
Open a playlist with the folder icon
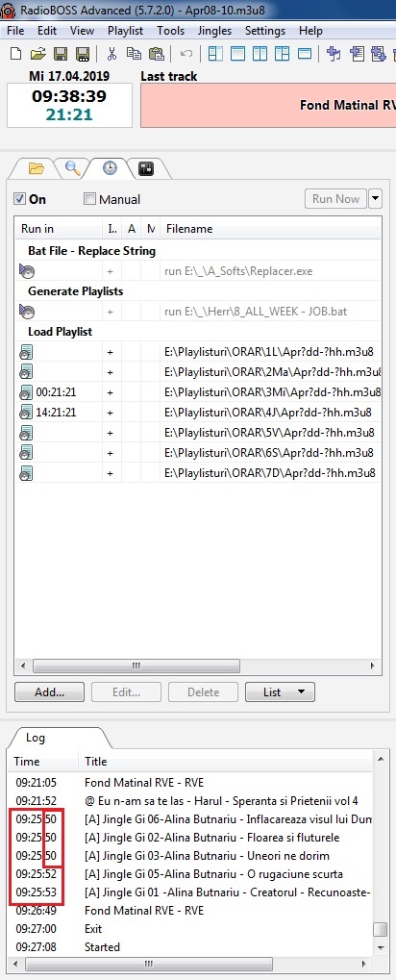(38, 55)
